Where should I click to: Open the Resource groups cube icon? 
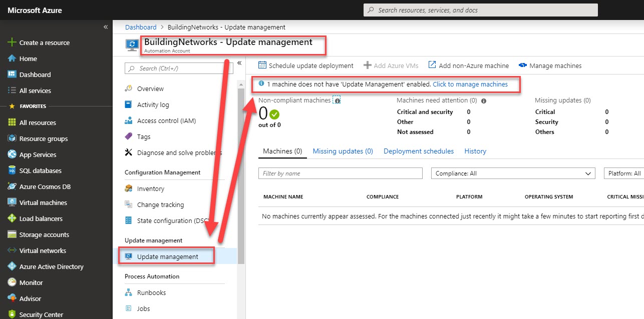12,138
